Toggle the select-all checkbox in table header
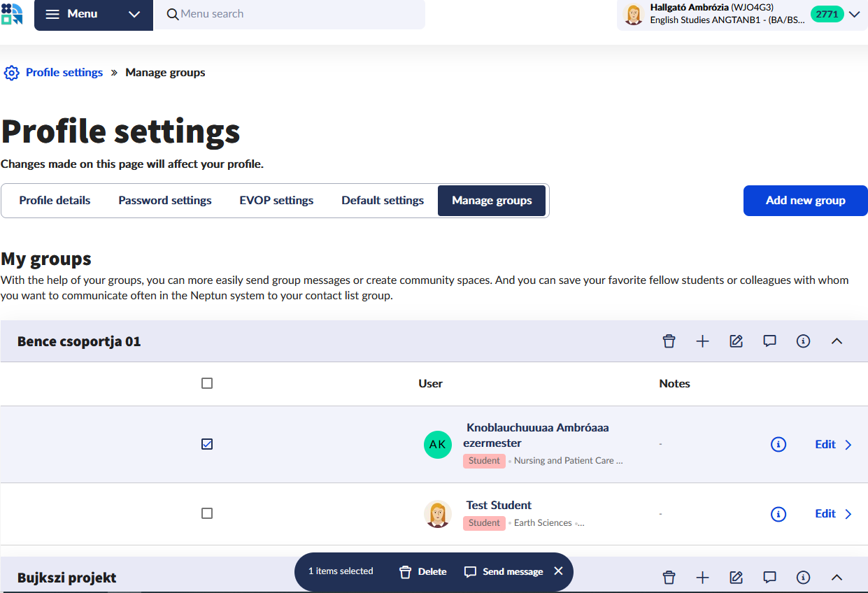This screenshot has height=593, width=868. 207,383
